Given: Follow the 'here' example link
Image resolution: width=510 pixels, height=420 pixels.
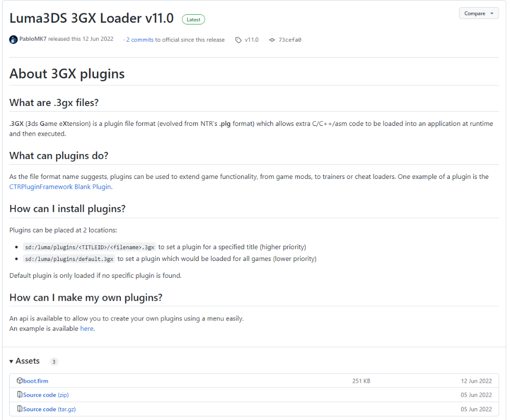Looking at the screenshot, I should [87, 329].
